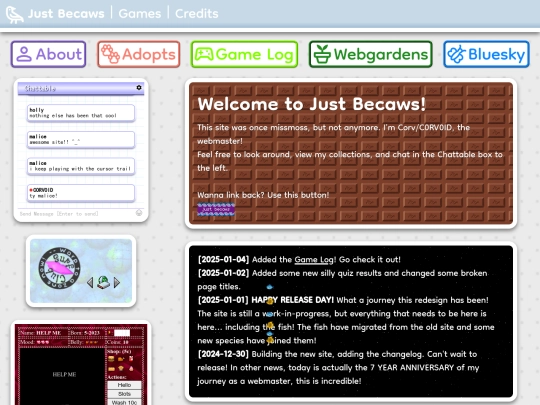Focus the Send Message input field
The width and height of the screenshot is (540, 405).
click(76, 214)
